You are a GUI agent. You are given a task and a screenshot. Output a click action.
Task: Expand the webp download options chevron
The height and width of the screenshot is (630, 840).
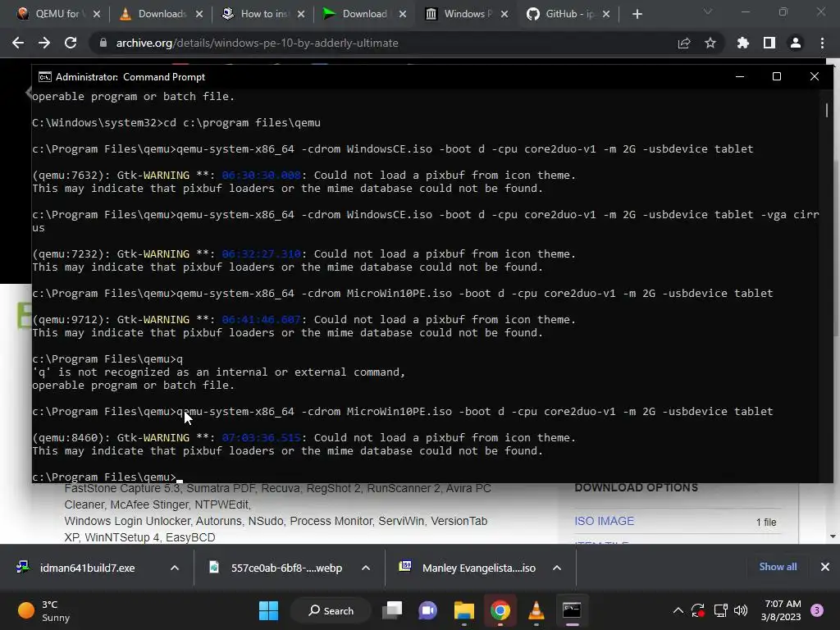click(366, 568)
